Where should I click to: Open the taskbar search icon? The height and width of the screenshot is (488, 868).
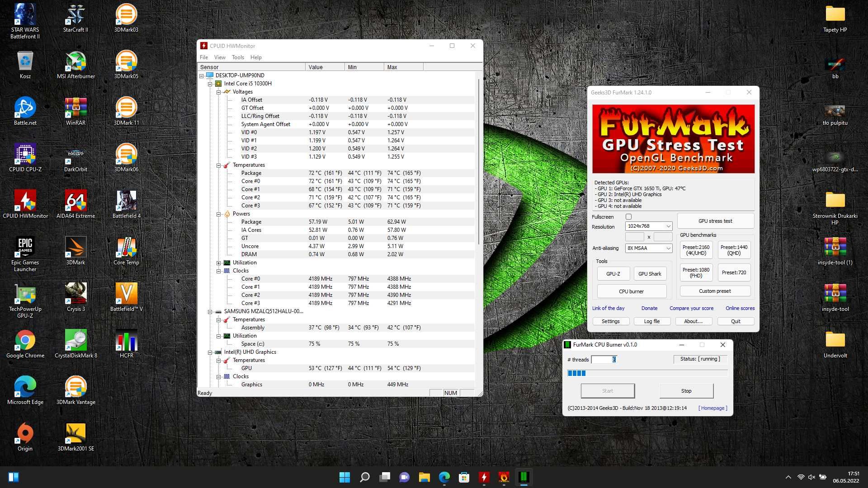(x=364, y=477)
